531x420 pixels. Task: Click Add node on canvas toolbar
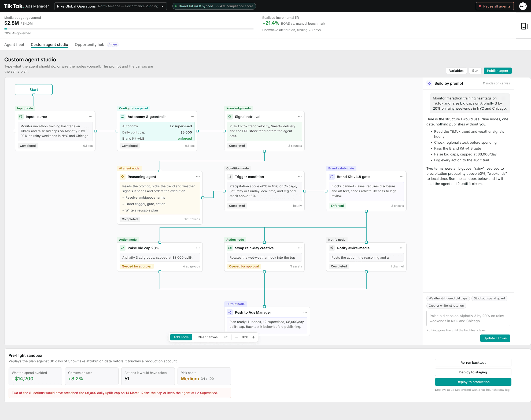coord(181,337)
